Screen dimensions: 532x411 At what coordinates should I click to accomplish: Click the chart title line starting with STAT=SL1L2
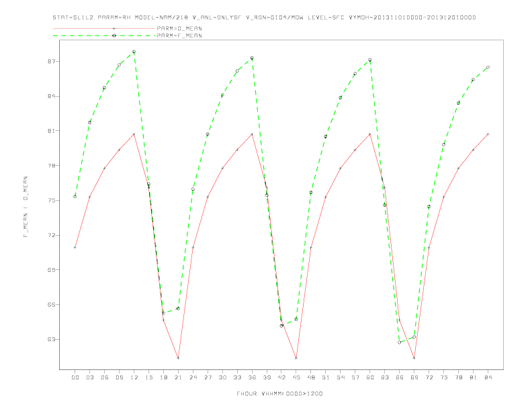pyautogui.click(x=264, y=17)
